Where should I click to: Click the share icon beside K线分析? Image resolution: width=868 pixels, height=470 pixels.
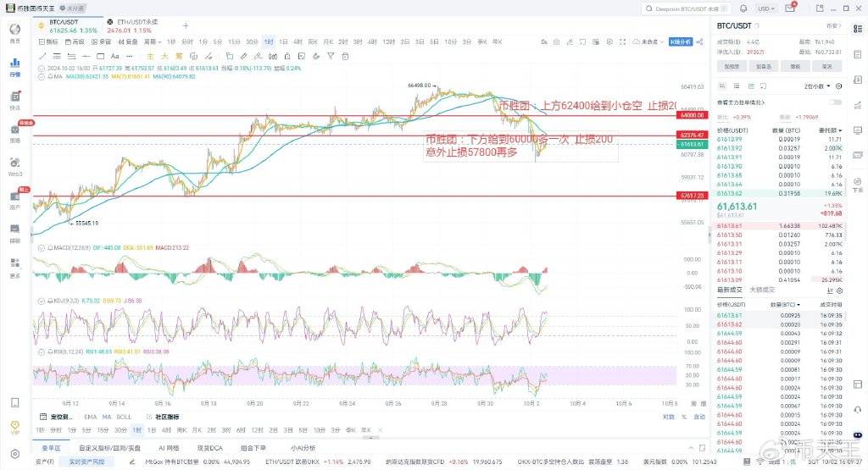coord(698,41)
